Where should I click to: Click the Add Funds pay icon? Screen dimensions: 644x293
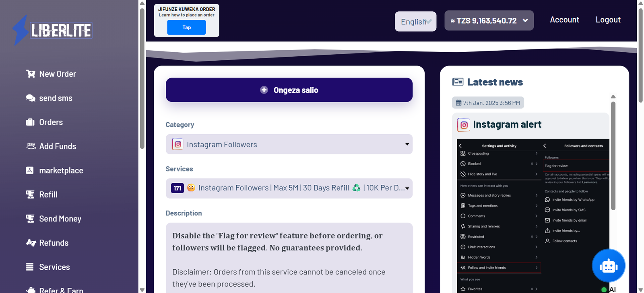click(31, 146)
